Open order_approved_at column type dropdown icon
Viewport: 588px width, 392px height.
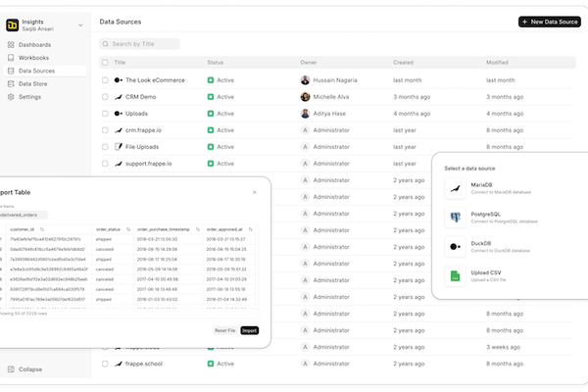point(251,229)
